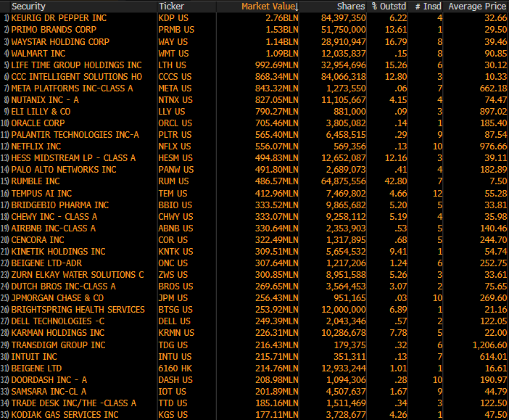Click the 51,750,000 shares value
Screen dimensions: 509x420
pyautogui.click(x=344, y=30)
